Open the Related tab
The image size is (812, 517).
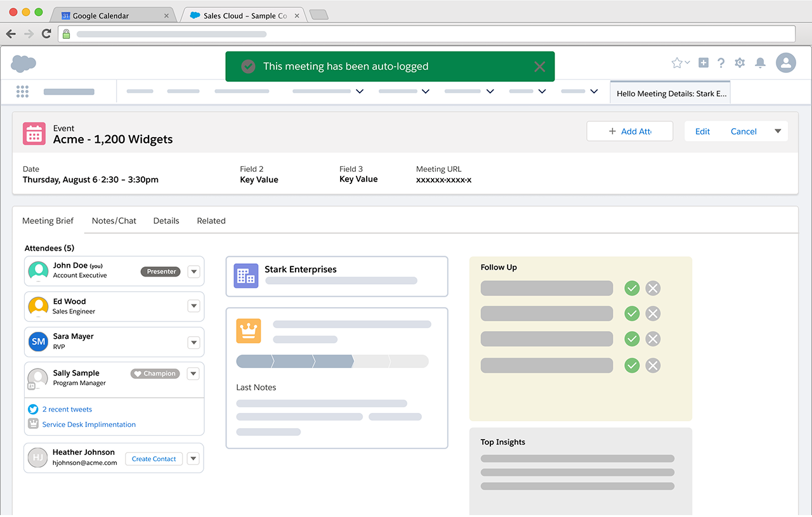tap(211, 221)
